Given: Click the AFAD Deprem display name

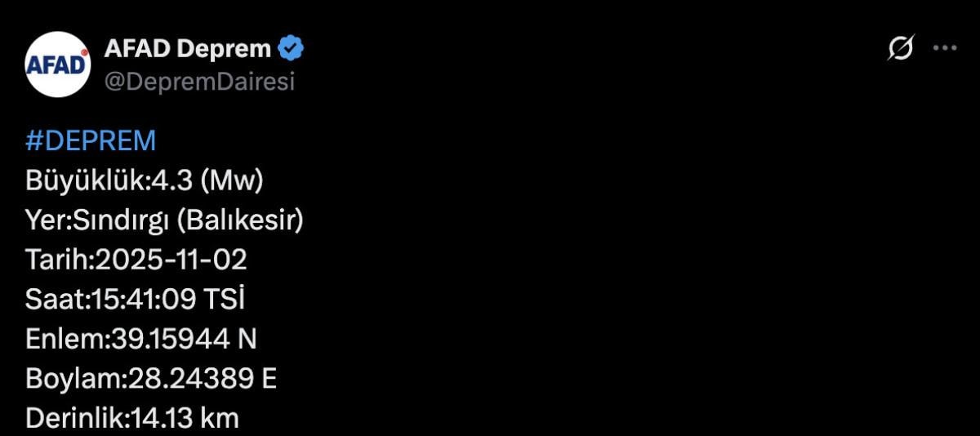Looking at the screenshot, I should (187, 49).
